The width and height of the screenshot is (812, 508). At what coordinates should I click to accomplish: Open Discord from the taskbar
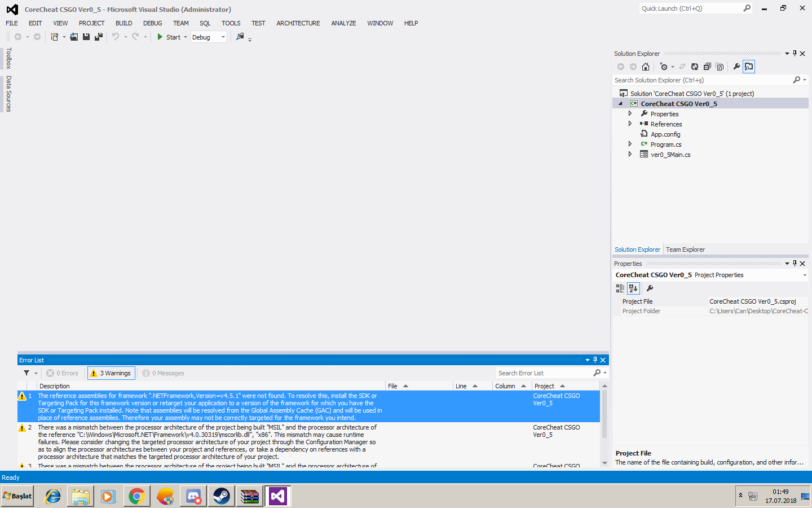(193, 496)
